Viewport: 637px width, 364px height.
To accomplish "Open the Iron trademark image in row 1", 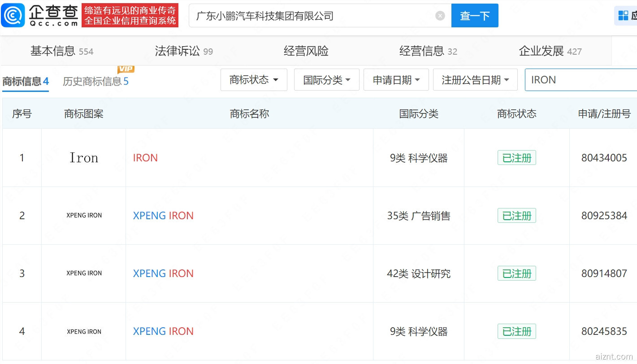I will (84, 158).
